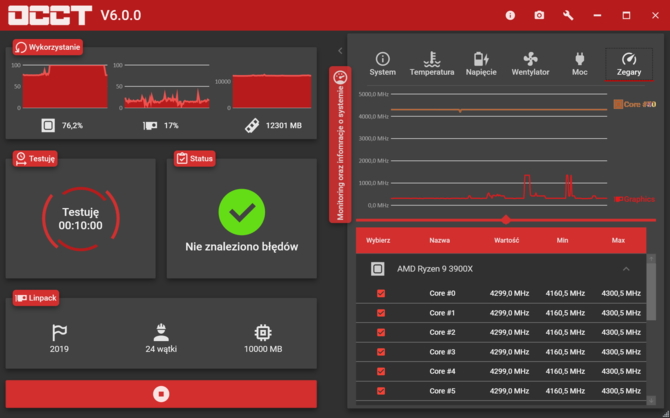
Task: Select the Zegary tab
Action: pyautogui.click(x=629, y=64)
